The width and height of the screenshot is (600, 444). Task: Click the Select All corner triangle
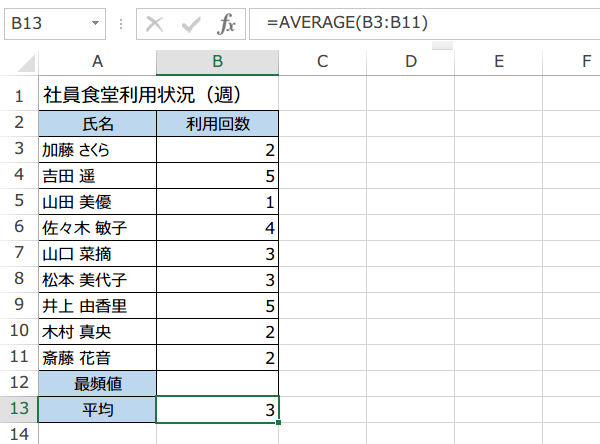point(26,64)
